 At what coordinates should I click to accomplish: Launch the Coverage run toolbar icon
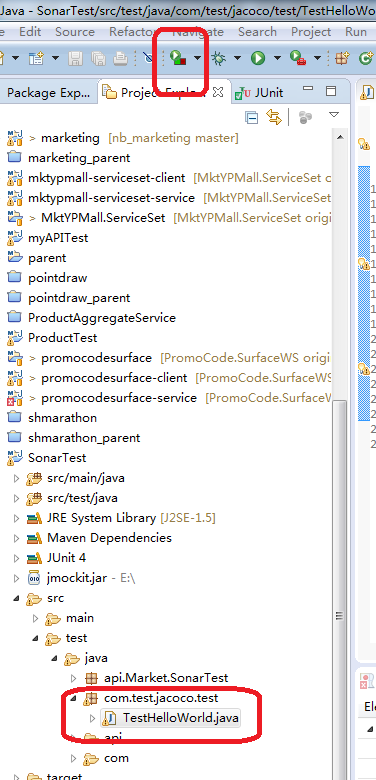[x=178, y=58]
